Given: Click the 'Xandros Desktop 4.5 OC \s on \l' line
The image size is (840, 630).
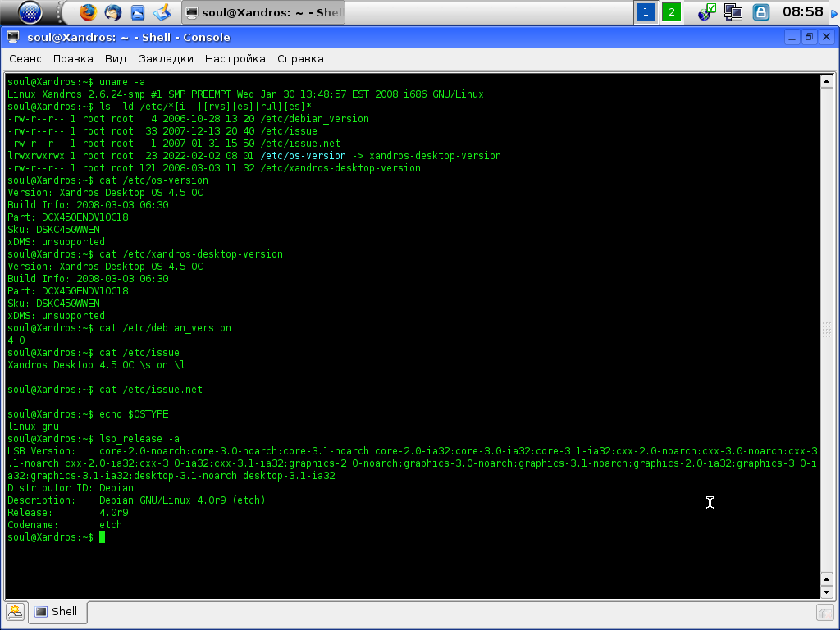Looking at the screenshot, I should pos(97,365).
